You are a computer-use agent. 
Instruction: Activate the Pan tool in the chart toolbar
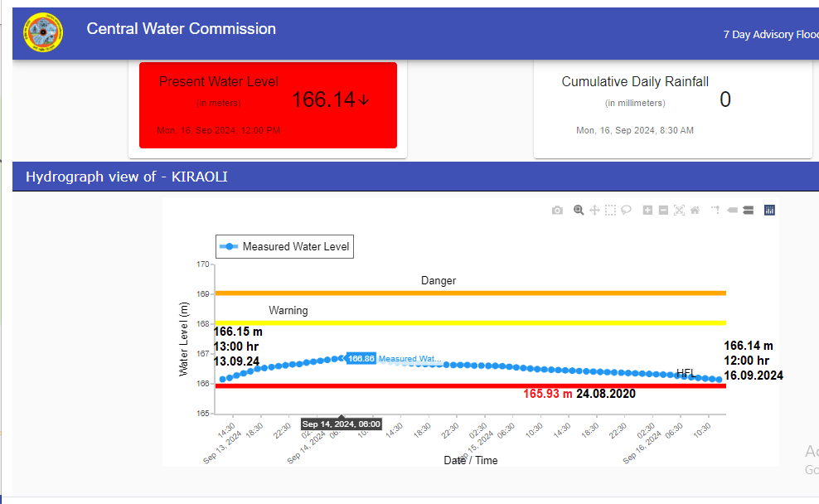[x=594, y=211]
